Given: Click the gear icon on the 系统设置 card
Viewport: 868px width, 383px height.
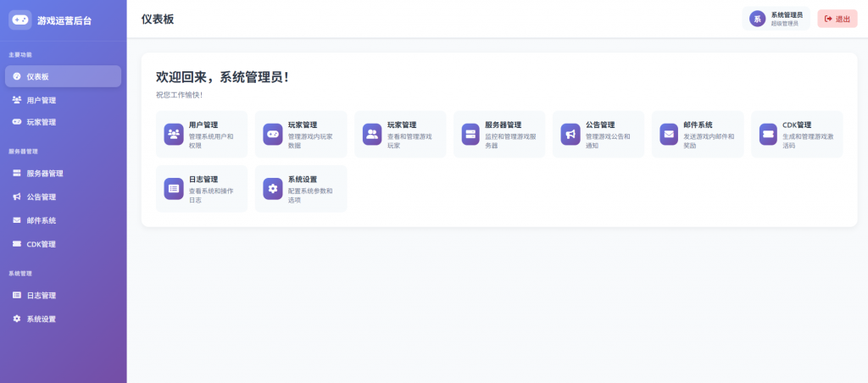Looking at the screenshot, I should (273, 189).
